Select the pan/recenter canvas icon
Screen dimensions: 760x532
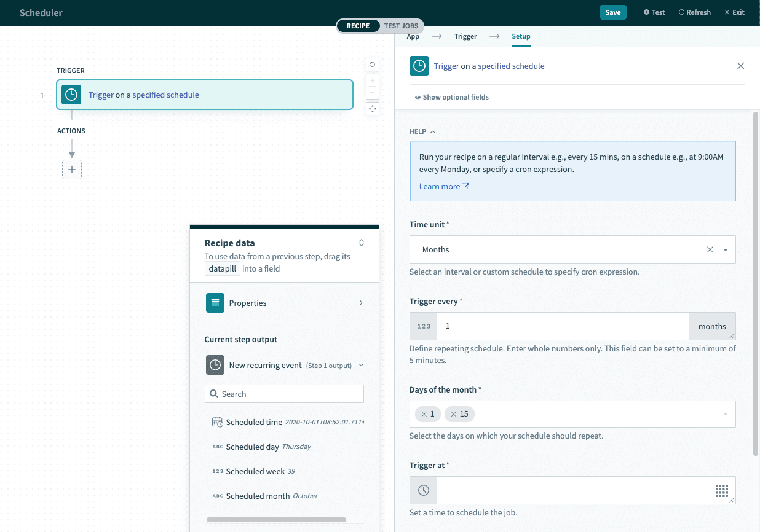(x=372, y=109)
